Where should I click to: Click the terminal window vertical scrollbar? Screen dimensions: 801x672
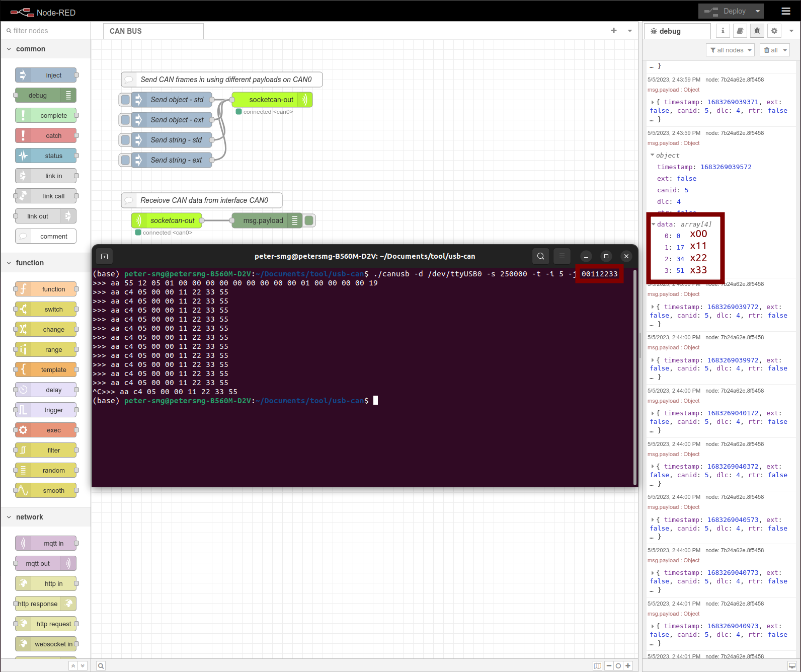pyautogui.click(x=635, y=377)
